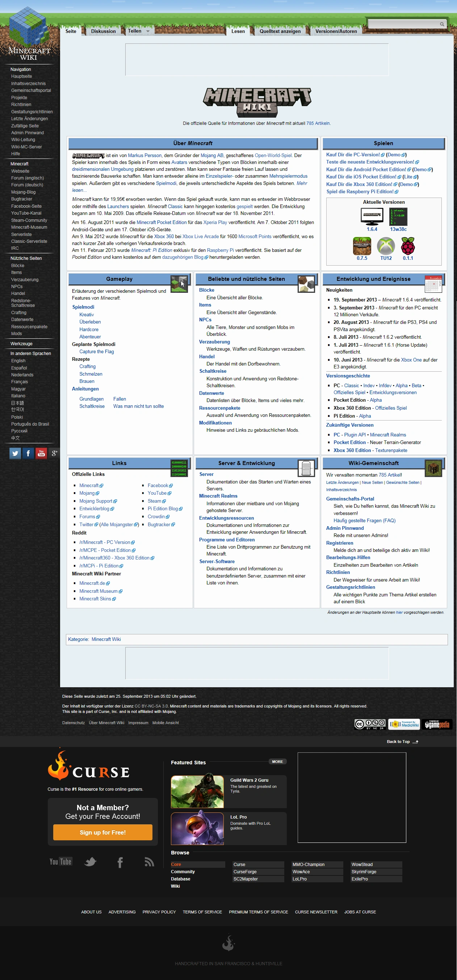Switch to the Diskussion tab
The height and width of the screenshot is (980, 457).
(103, 31)
